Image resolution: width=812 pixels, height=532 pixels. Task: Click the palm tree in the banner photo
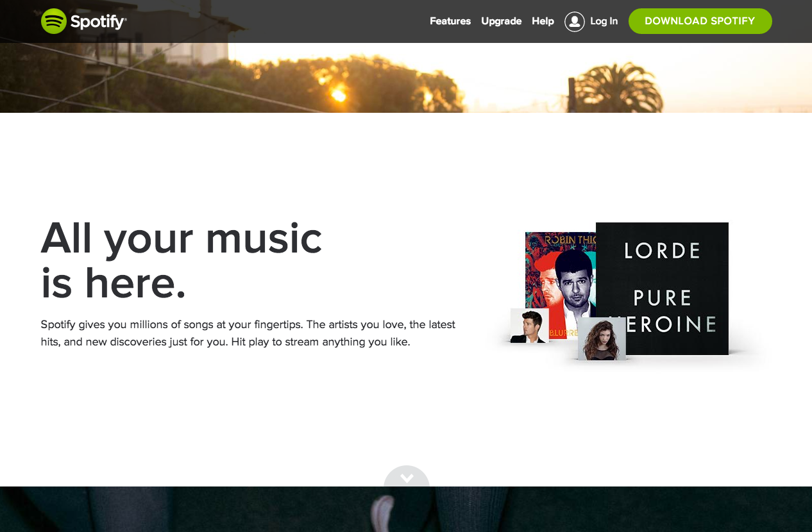tap(617, 87)
